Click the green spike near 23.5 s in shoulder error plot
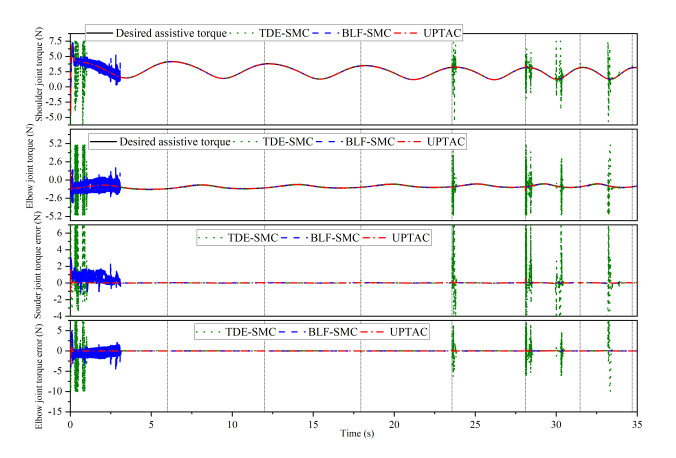This screenshot has width=676, height=458. [x=453, y=250]
